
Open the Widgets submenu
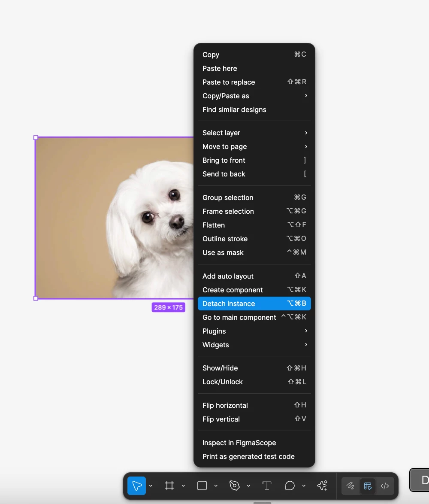point(254,345)
